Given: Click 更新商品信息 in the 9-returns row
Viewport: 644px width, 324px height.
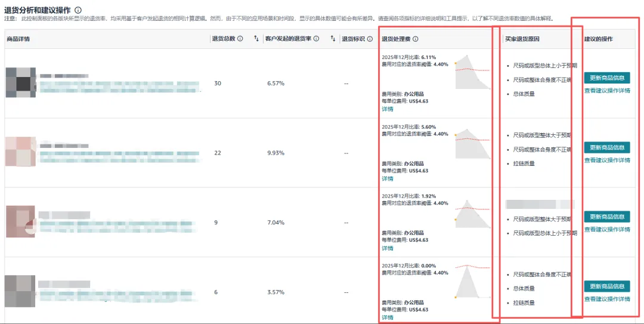Looking at the screenshot, I should point(607,216).
